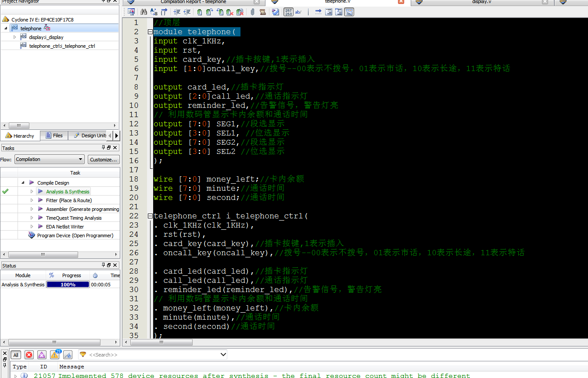This screenshot has height=378, width=588.
Task: Toggle line numbers display icon 267/268
Action: click(289, 12)
